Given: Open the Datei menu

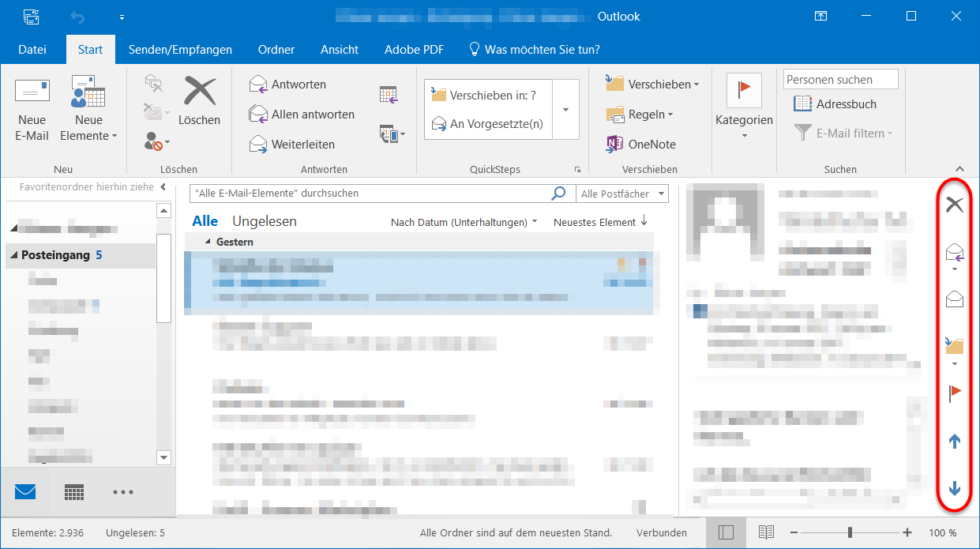Looking at the screenshot, I should coord(32,49).
